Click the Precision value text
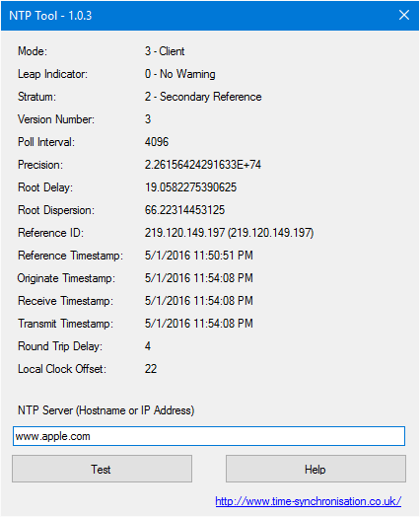The image size is (420, 517). pyautogui.click(x=203, y=165)
